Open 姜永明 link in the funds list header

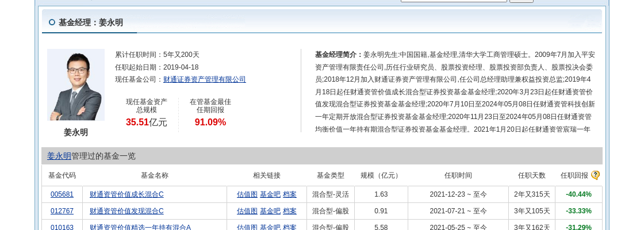click(x=59, y=156)
